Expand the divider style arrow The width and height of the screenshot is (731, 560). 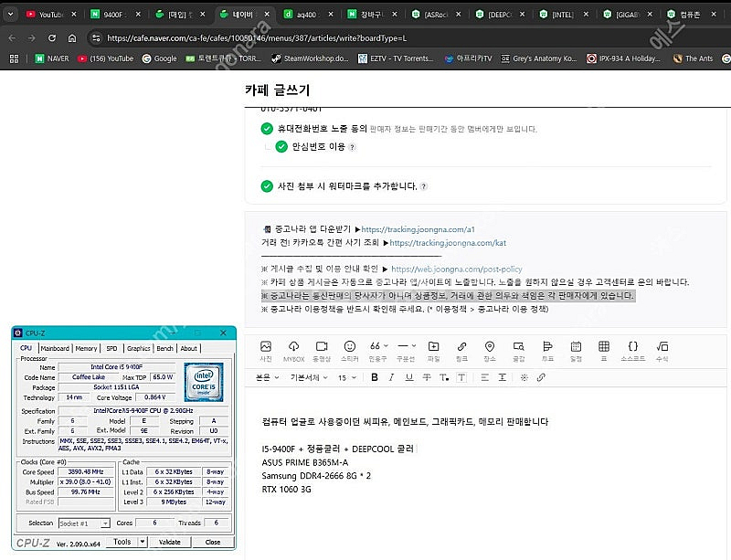click(x=414, y=346)
